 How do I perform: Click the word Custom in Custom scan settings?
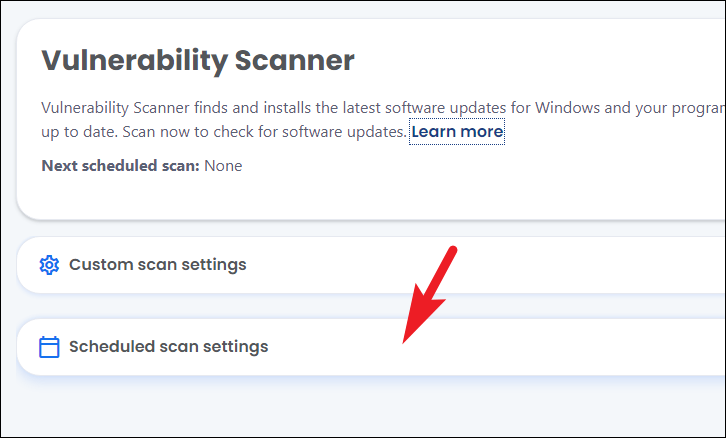click(x=99, y=265)
